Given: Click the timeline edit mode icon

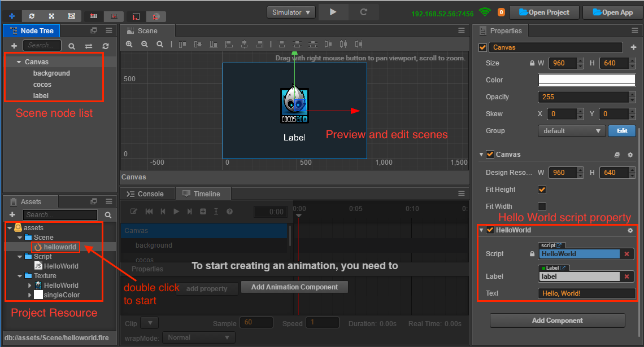Looking at the screenshot, I should tap(134, 211).
